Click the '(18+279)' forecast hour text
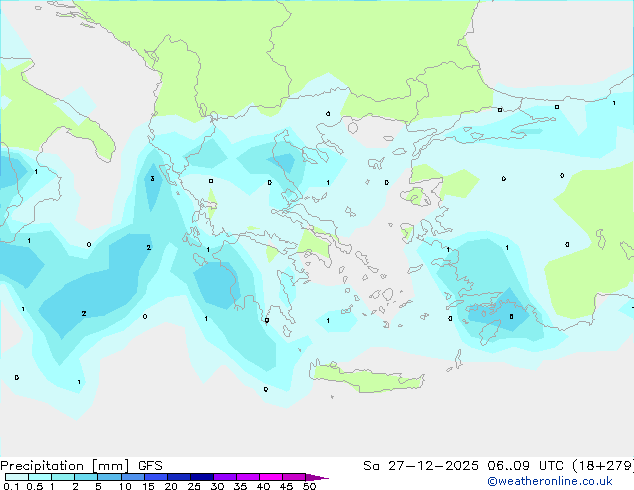 603,466
